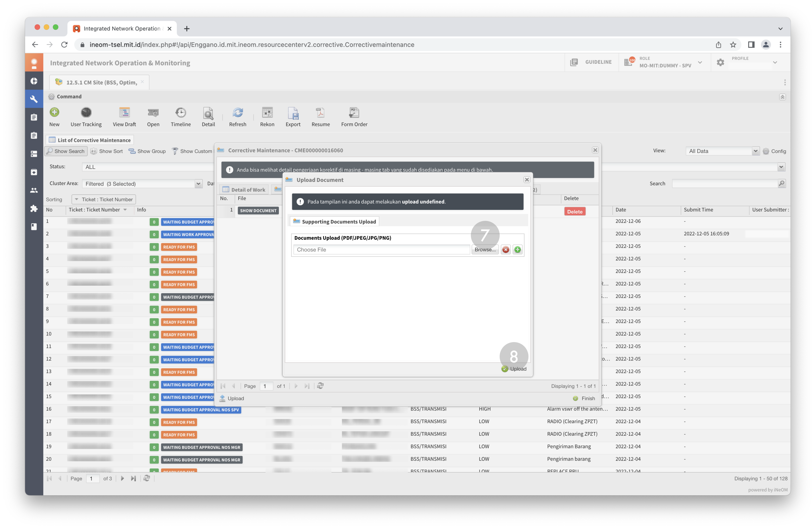Click the Choose File input field
The width and height of the screenshot is (812, 529).
click(381, 250)
